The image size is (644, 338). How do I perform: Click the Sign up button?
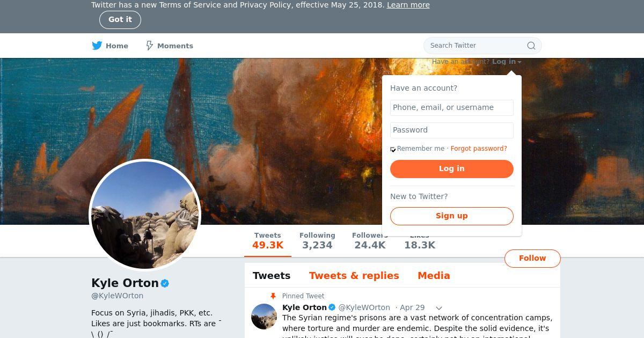pyautogui.click(x=451, y=216)
